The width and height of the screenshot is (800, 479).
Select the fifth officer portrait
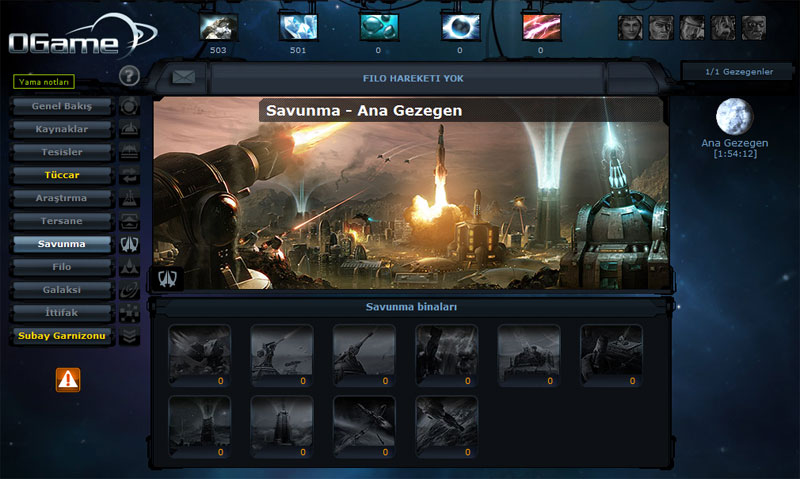[x=754, y=28]
